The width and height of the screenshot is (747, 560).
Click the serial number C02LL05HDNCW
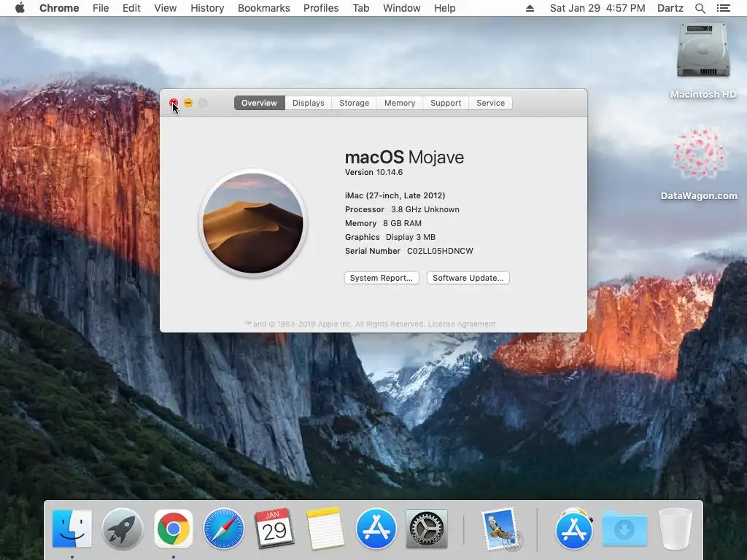(x=440, y=251)
